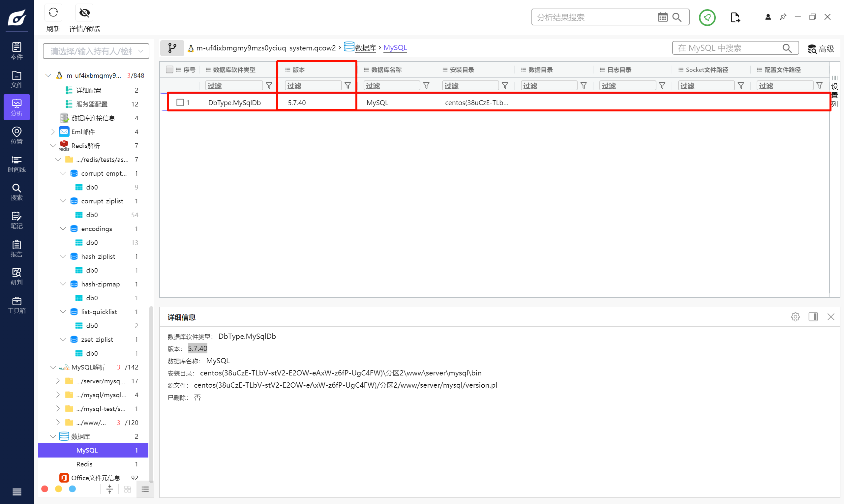Image resolution: width=844 pixels, height=504 pixels.
Task: Click the filter funnel for 版本 column
Action: [x=347, y=85]
